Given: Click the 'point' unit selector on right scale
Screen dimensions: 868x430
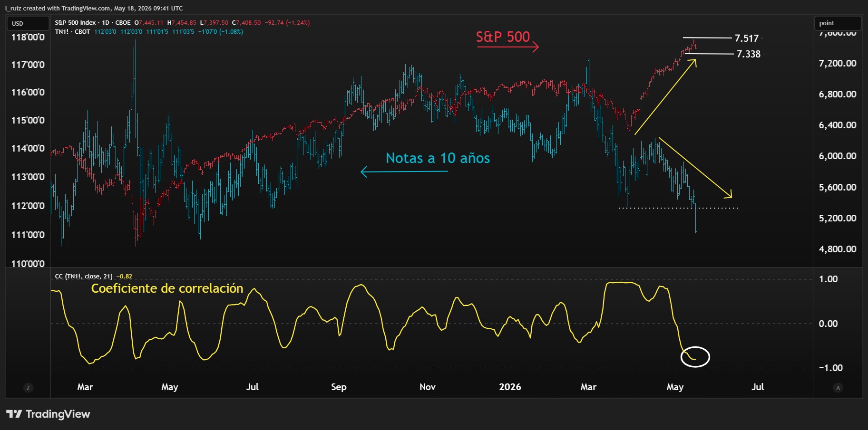Looking at the screenshot, I should click(x=838, y=23).
